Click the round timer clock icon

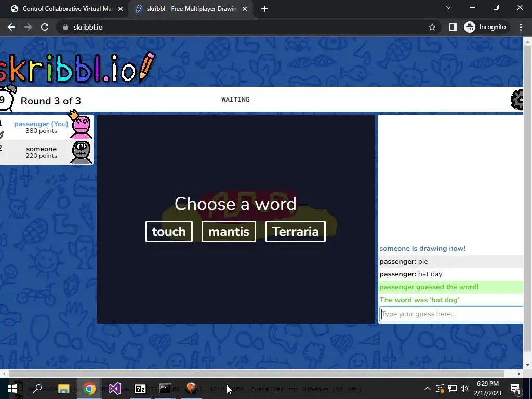[6, 99]
